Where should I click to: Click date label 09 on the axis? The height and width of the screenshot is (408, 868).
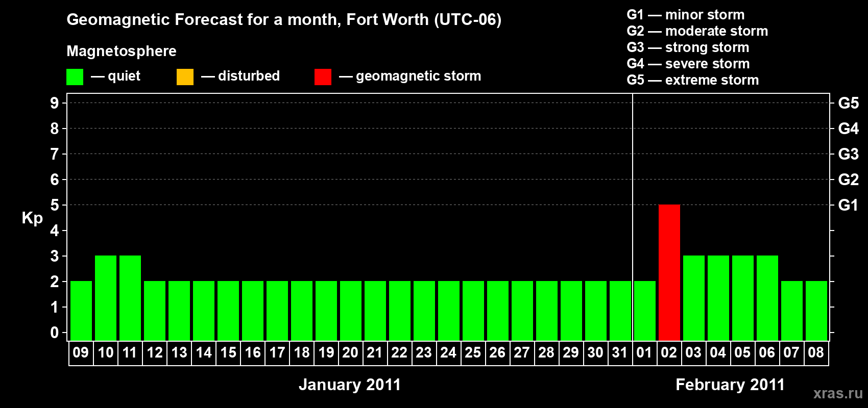pyautogui.click(x=81, y=352)
